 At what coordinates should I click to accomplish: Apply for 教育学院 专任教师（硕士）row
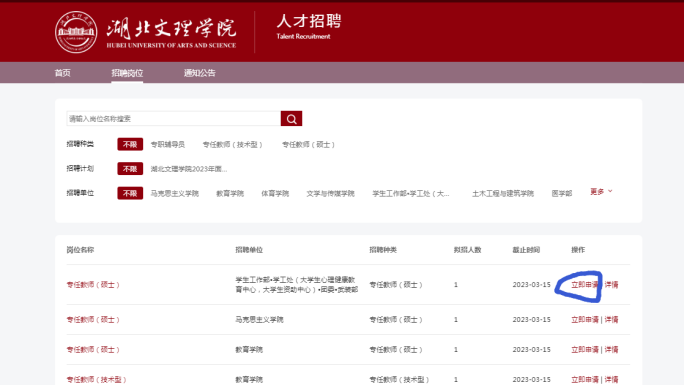pyautogui.click(x=585, y=350)
